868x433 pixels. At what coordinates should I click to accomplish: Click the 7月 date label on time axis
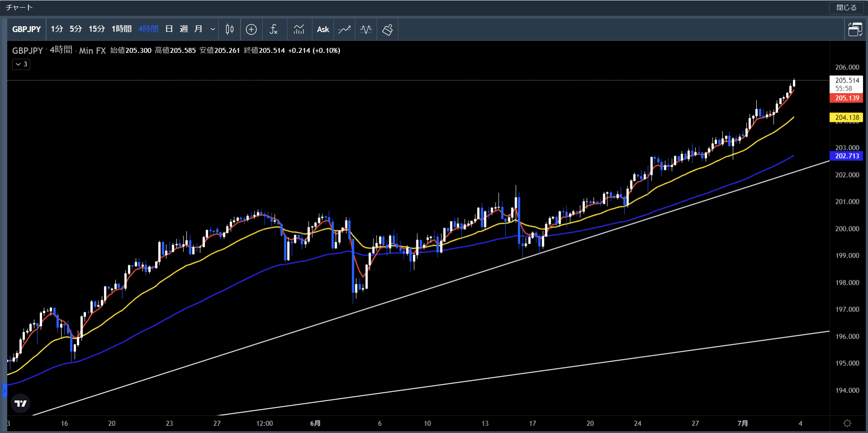[x=742, y=424]
